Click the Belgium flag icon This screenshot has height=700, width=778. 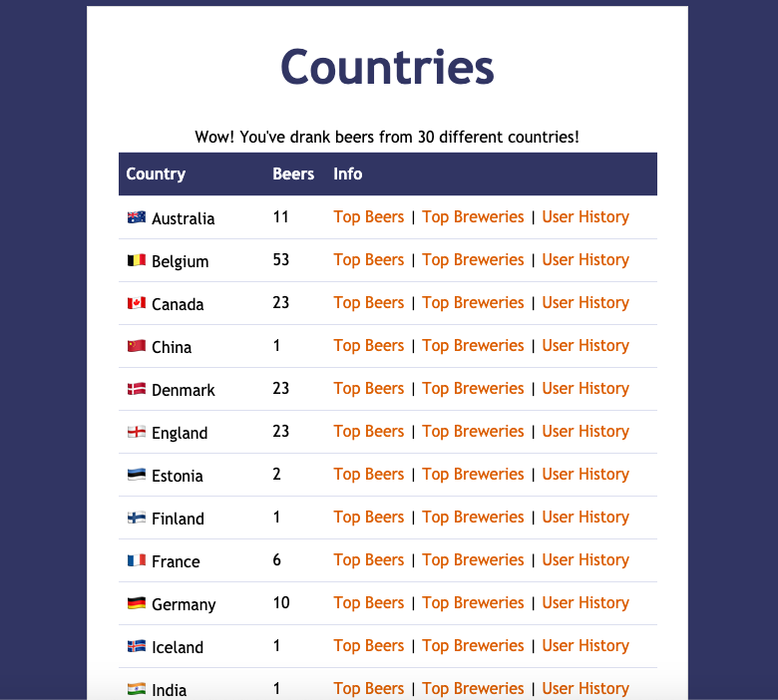[137, 260]
